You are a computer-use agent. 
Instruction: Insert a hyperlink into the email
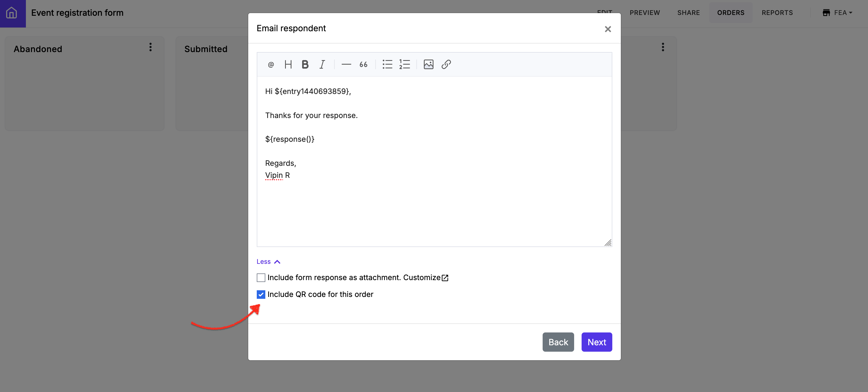point(446,64)
